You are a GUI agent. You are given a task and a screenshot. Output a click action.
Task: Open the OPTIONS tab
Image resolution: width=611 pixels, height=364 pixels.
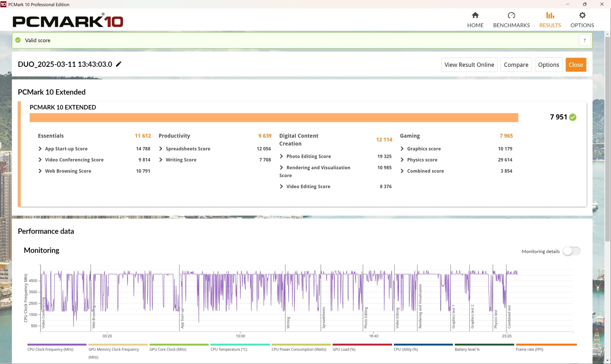point(582,20)
